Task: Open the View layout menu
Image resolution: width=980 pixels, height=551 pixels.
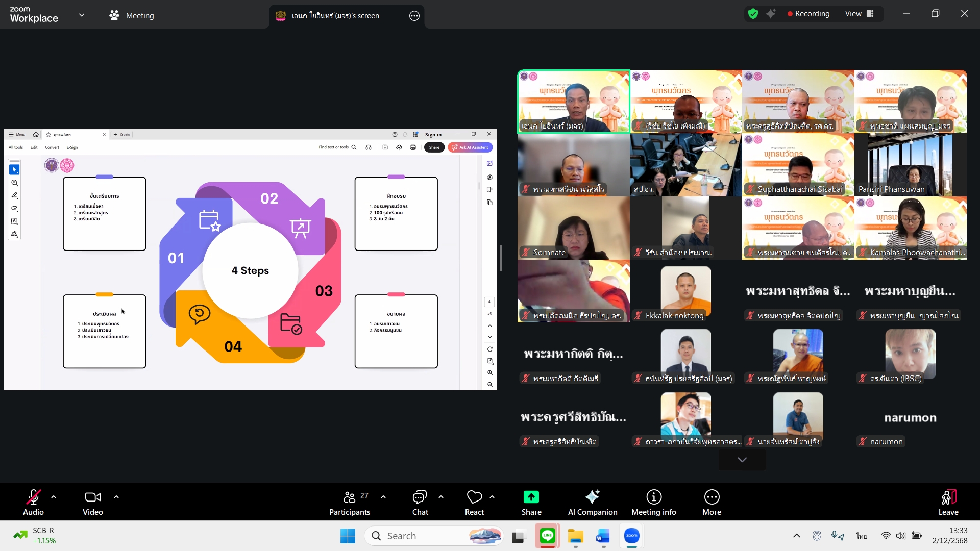Action: [860, 14]
